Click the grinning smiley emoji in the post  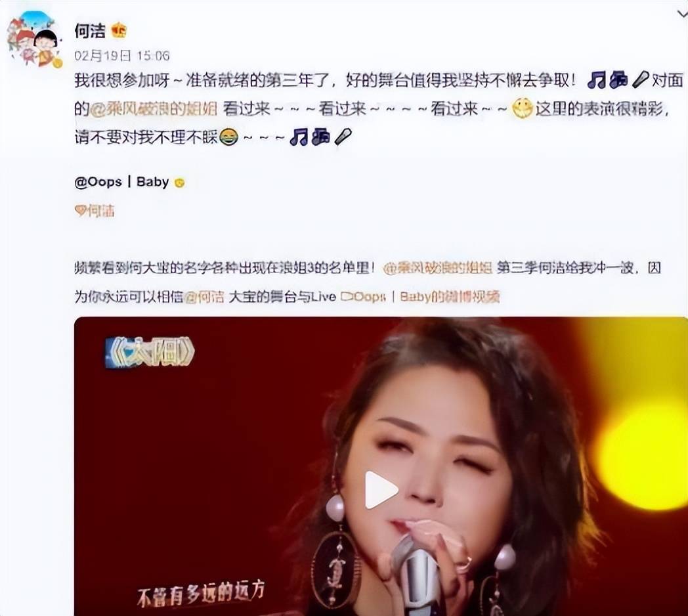(522, 108)
